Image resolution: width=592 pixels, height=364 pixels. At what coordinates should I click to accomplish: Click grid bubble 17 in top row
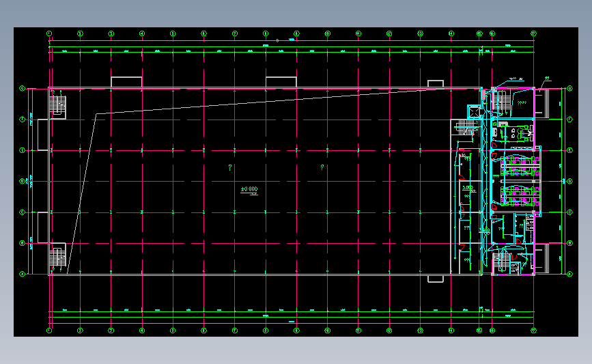[x=533, y=33]
